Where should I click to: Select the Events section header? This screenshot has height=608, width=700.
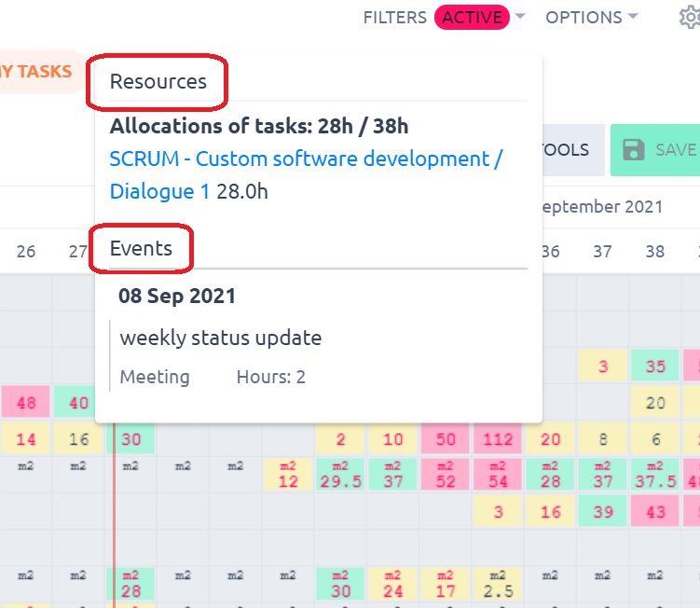point(141,248)
